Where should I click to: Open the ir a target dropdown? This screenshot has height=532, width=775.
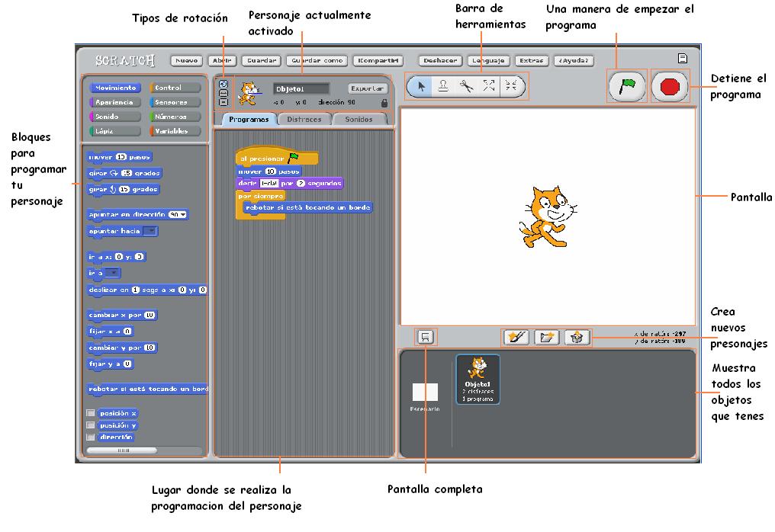(113, 273)
